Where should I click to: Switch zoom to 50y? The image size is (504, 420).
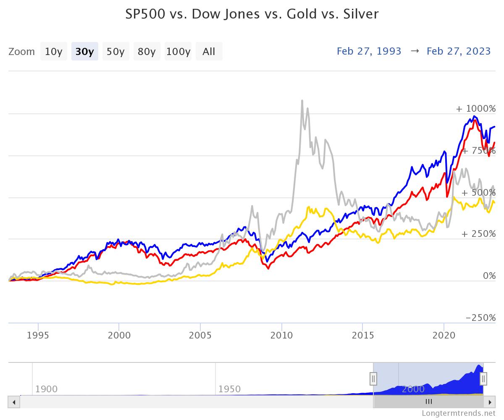tap(116, 51)
